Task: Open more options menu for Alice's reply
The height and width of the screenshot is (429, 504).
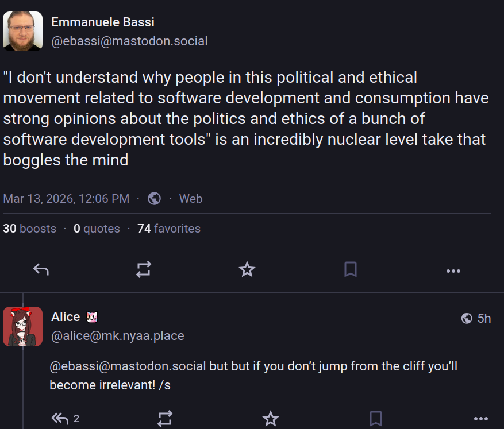Action: tap(481, 419)
